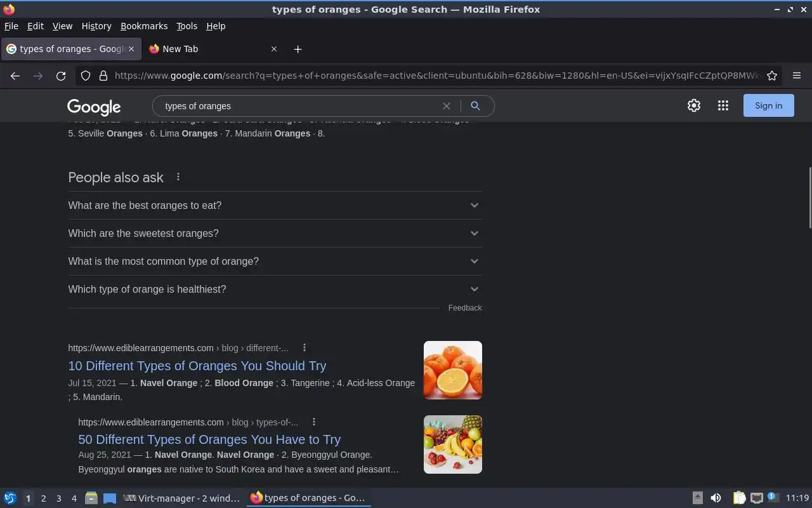
Task: Expand 'Which are the sweetest oranges?' question
Action: click(x=275, y=234)
